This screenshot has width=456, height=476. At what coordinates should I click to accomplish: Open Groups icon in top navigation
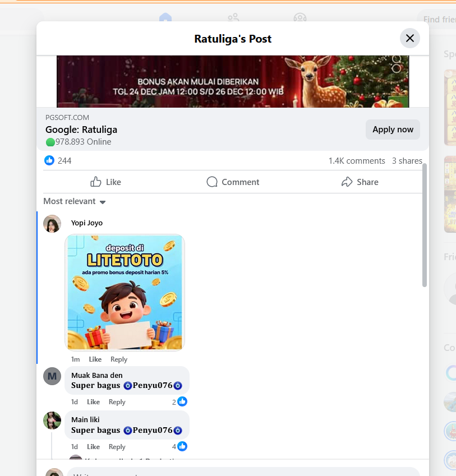(300, 17)
